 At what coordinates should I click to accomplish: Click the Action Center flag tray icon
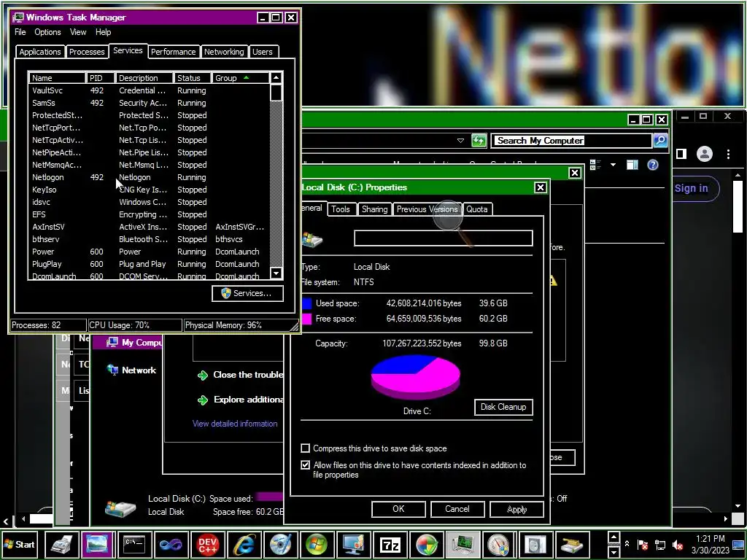[x=643, y=544]
